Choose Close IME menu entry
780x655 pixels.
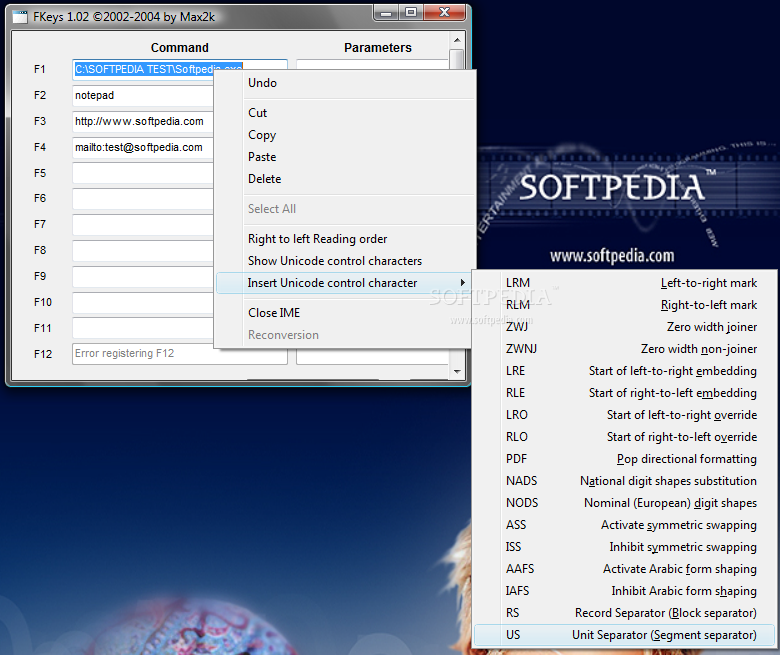click(344, 313)
